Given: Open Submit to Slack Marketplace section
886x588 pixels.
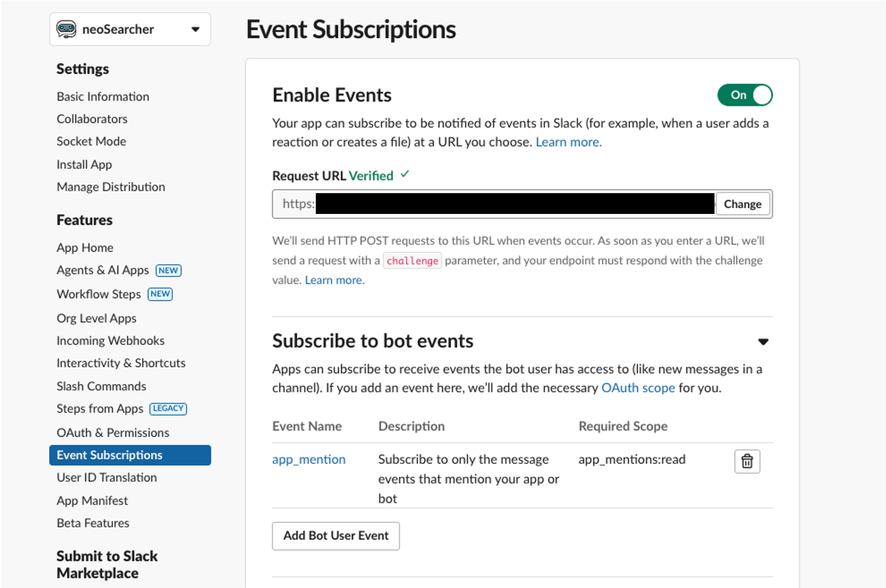Looking at the screenshot, I should 107,565.
